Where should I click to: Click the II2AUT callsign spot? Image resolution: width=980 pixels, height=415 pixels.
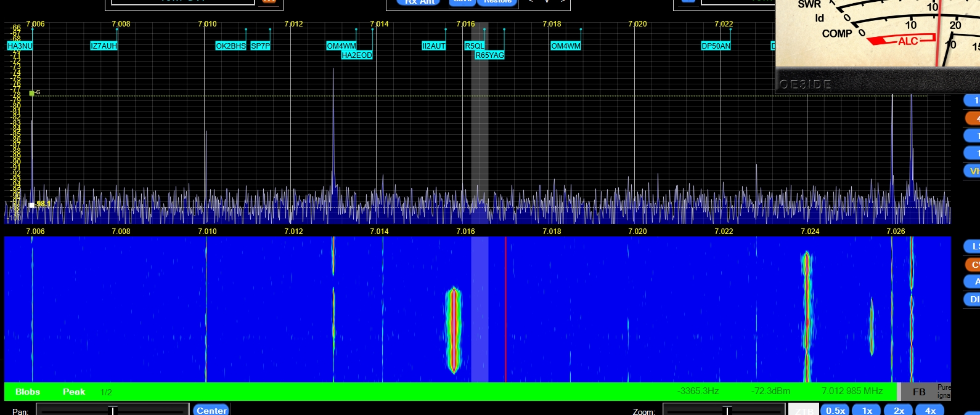433,46
